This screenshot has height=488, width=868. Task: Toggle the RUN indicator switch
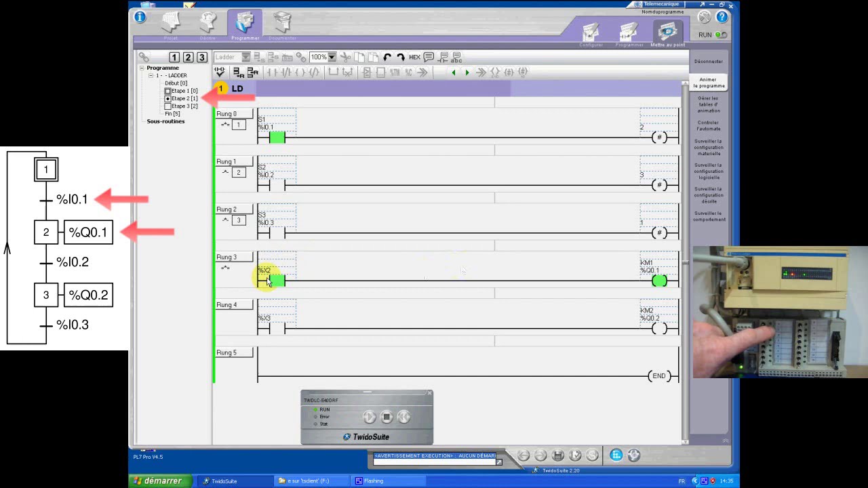point(720,35)
